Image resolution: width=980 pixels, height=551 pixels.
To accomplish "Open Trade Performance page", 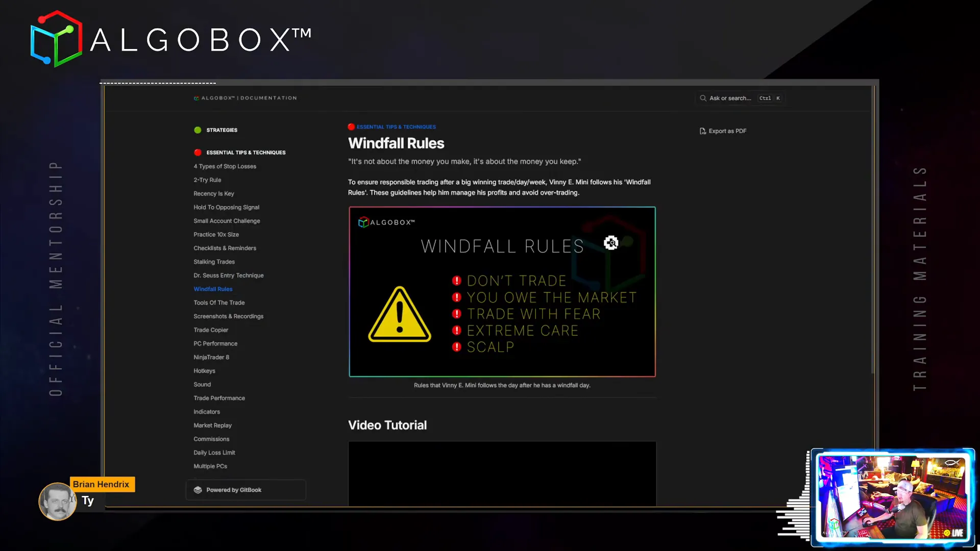I will [219, 398].
